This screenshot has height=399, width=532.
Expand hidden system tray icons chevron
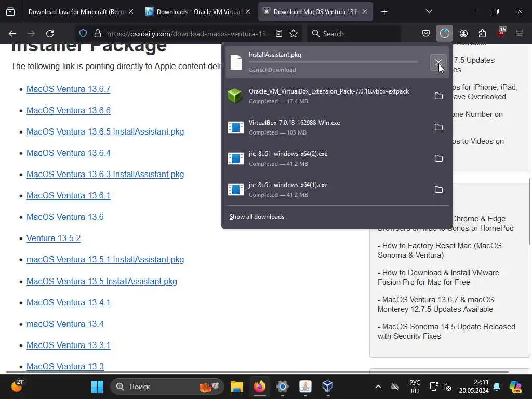(x=378, y=387)
